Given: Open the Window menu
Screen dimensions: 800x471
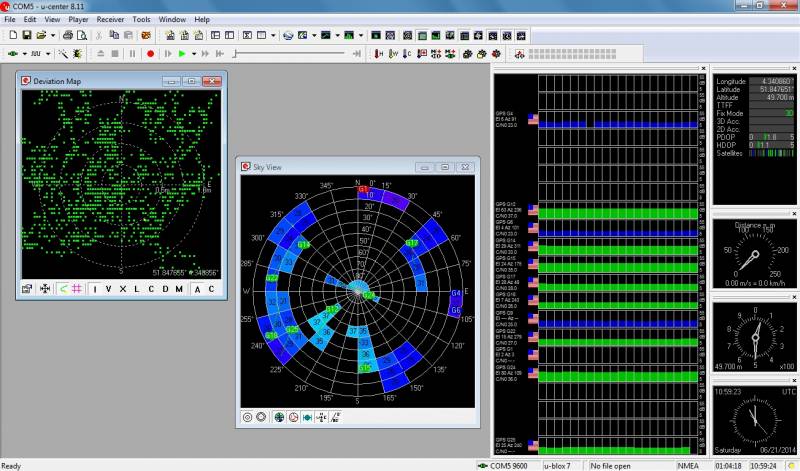Looking at the screenshot, I should click(172, 19).
